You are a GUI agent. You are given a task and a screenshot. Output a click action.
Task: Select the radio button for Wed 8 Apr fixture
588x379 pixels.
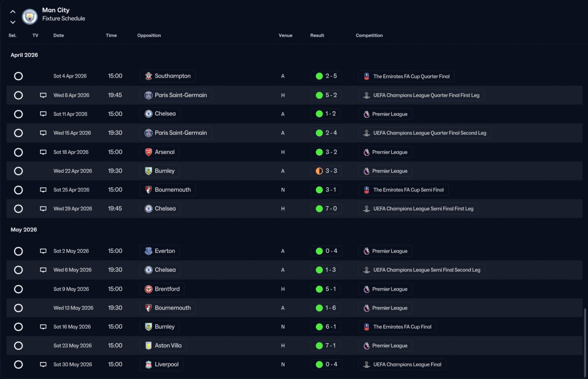click(18, 95)
